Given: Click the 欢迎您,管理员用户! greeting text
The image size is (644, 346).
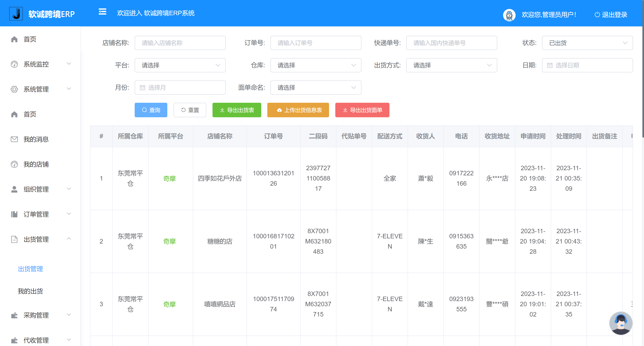Looking at the screenshot, I should [549, 15].
